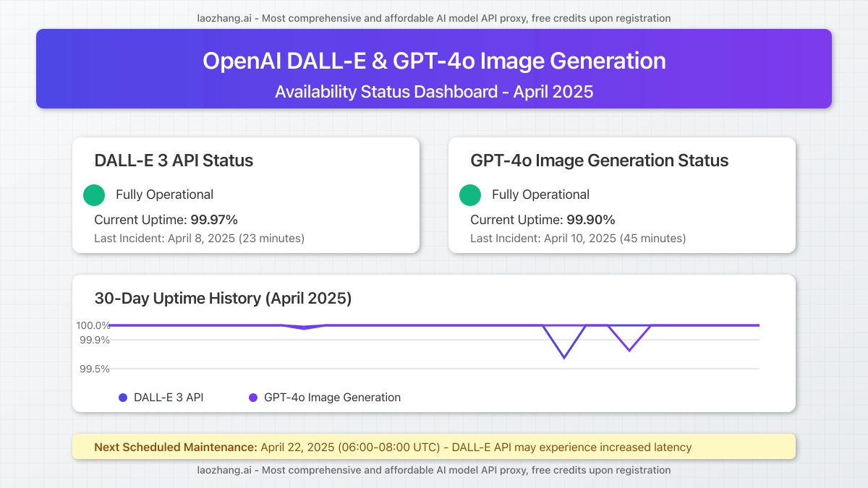The height and width of the screenshot is (488, 868).
Task: Click the '30-Day Uptime History' heading
Action: point(223,298)
